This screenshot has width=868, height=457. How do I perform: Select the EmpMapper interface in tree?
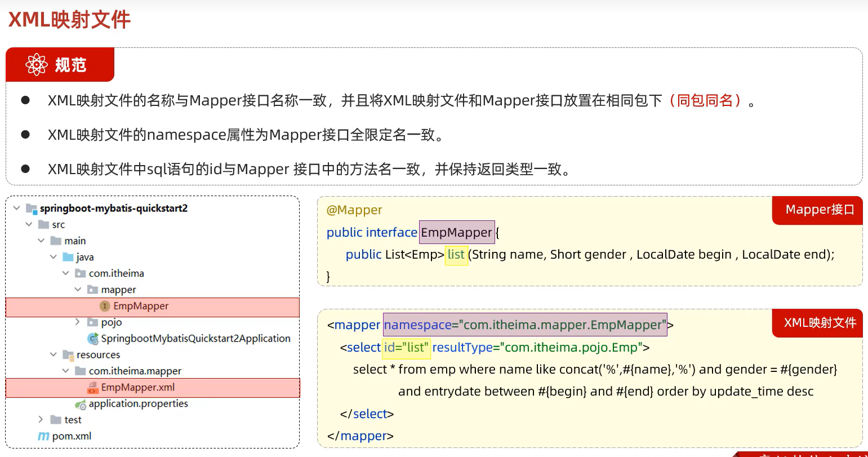click(x=153, y=307)
